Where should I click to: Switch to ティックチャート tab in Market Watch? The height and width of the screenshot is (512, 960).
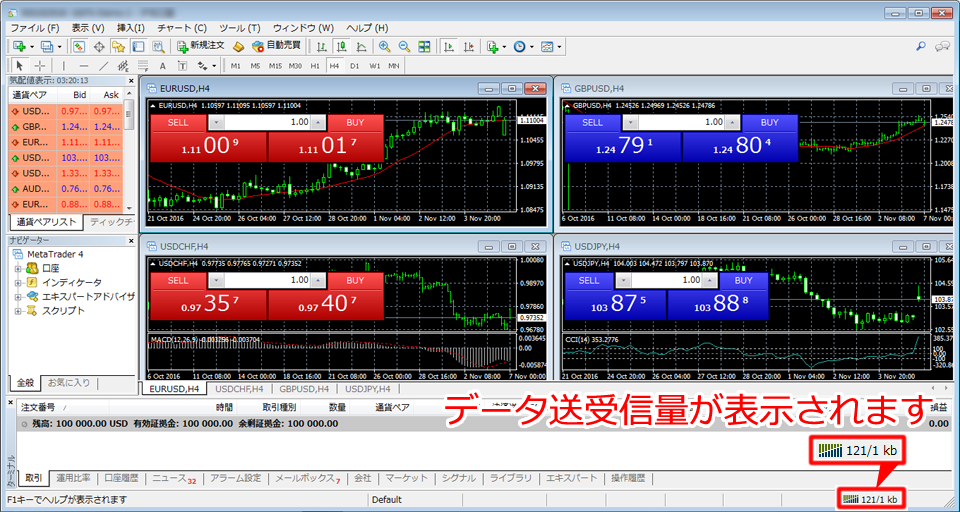pyautogui.click(x=111, y=222)
